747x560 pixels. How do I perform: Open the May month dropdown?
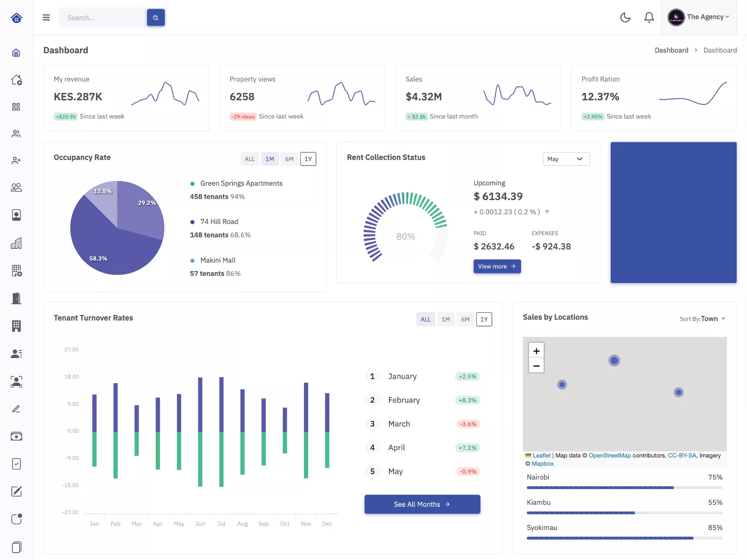[x=566, y=159]
